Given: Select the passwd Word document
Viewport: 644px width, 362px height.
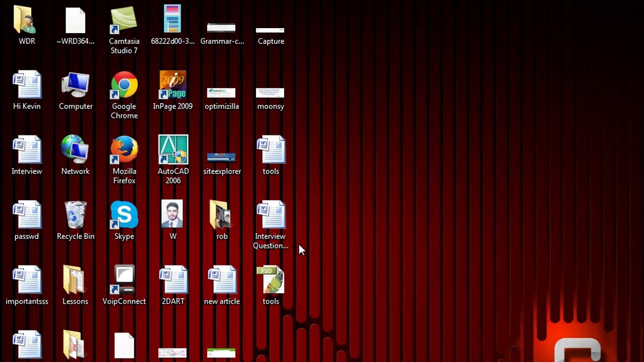Looking at the screenshot, I should point(27,214).
